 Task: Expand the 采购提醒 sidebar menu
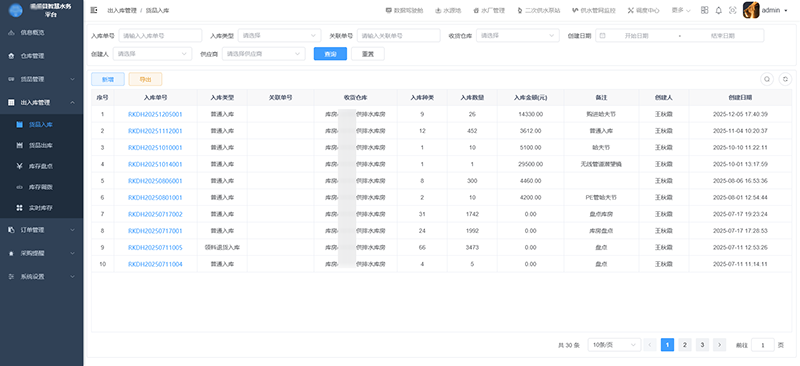click(41, 253)
